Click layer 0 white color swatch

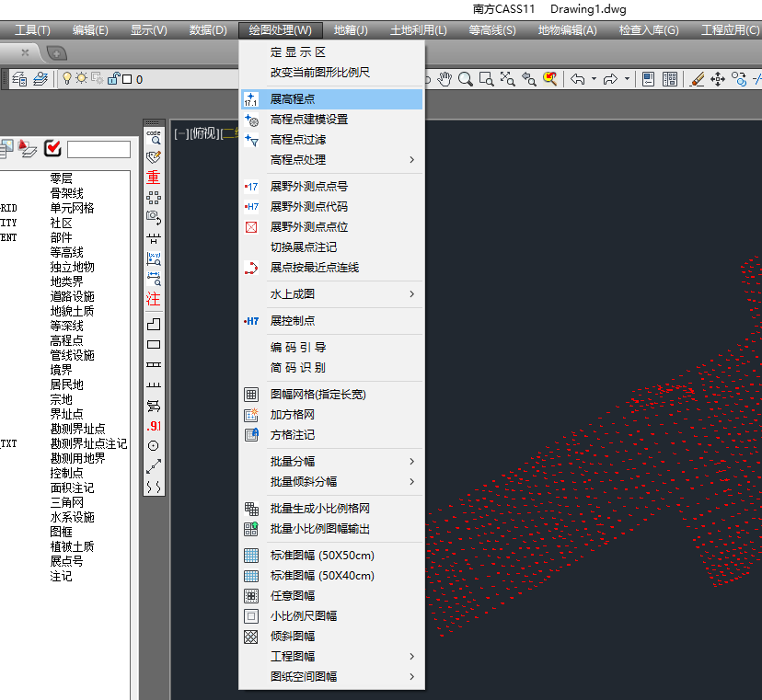click(127, 80)
